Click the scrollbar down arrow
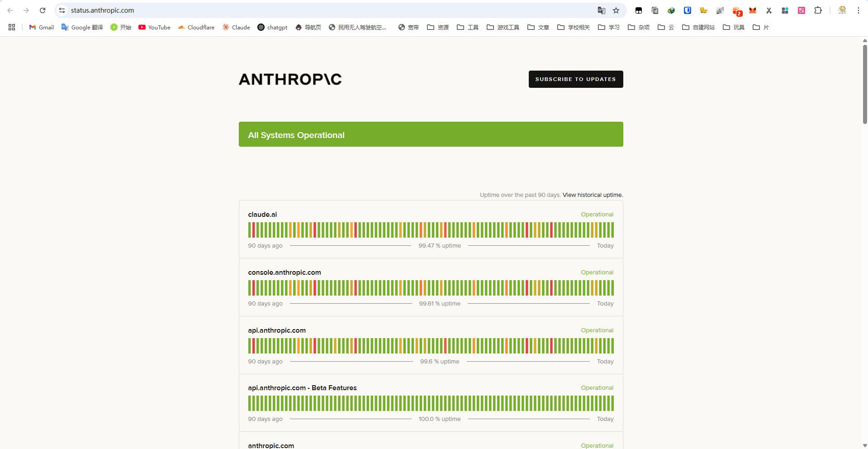868x449 pixels. (865, 446)
